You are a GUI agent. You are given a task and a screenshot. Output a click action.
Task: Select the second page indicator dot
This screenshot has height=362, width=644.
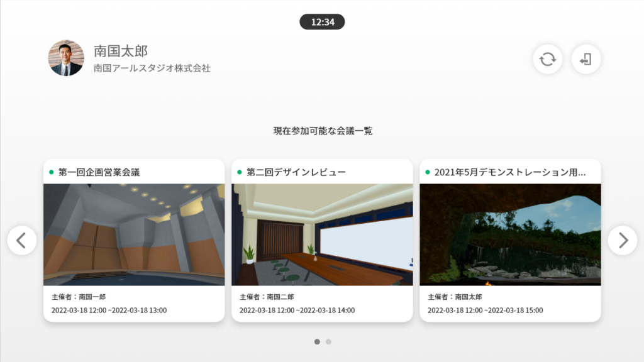(328, 341)
